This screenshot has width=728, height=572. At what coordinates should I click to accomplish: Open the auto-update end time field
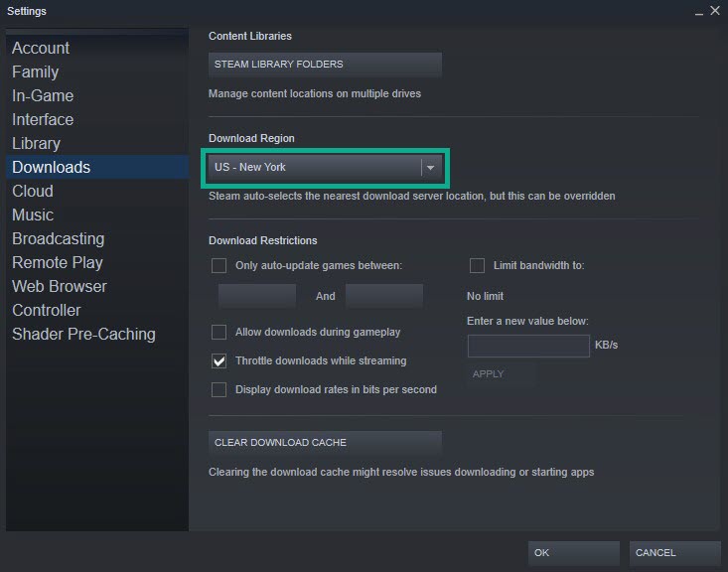(x=384, y=296)
